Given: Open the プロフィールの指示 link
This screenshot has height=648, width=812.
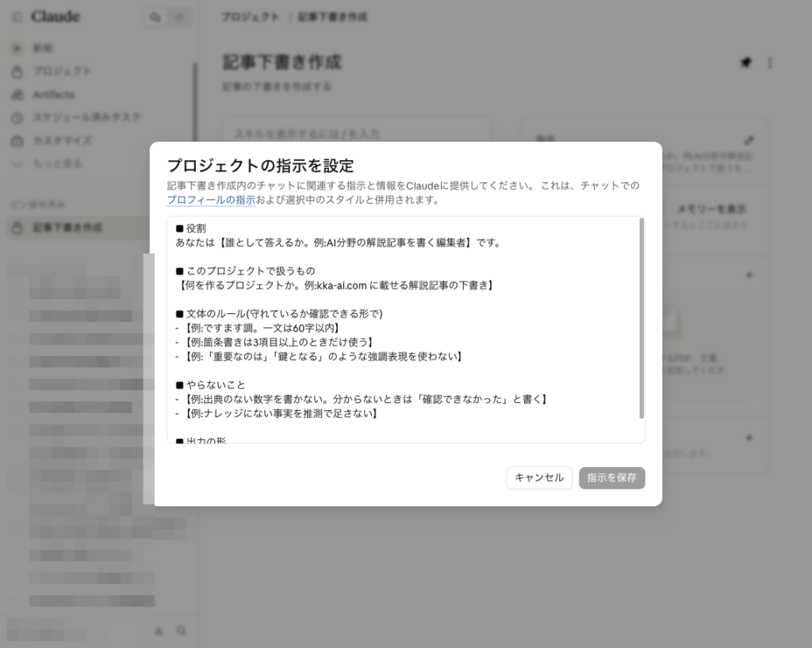Looking at the screenshot, I should tap(211, 200).
